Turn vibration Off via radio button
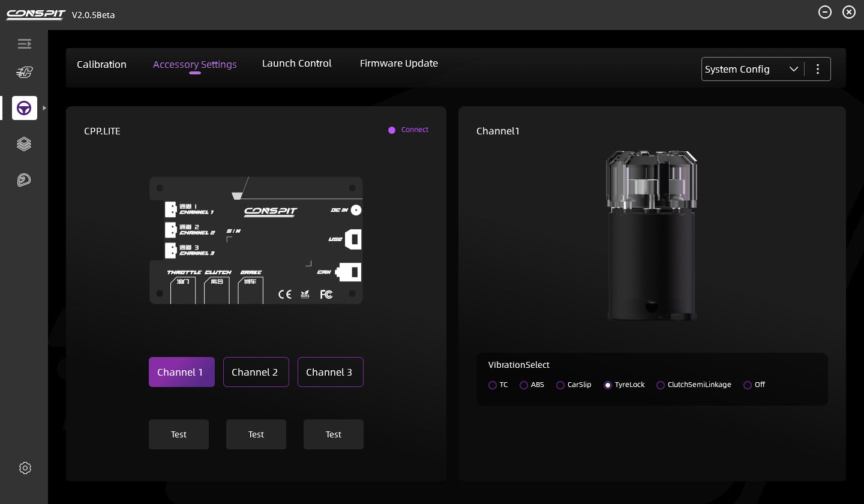This screenshot has height=504, width=864. pos(748,385)
